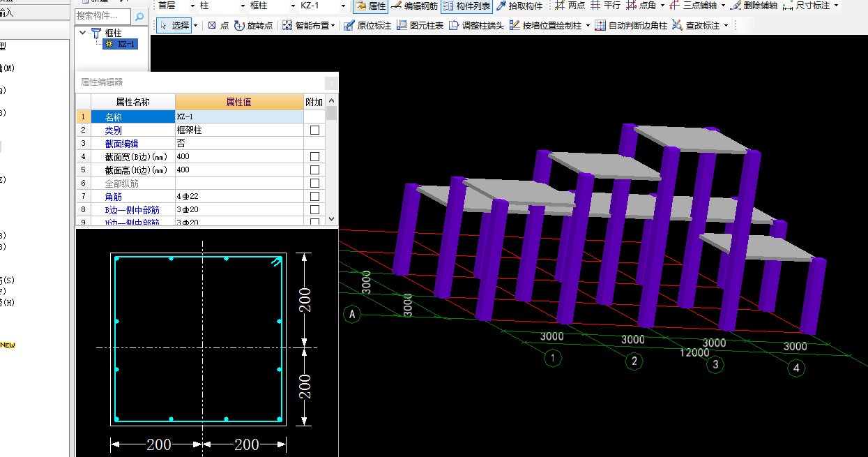Viewport: 868px width, 457px height.
Task: Click the 角筋 property name link
Action: [113, 196]
